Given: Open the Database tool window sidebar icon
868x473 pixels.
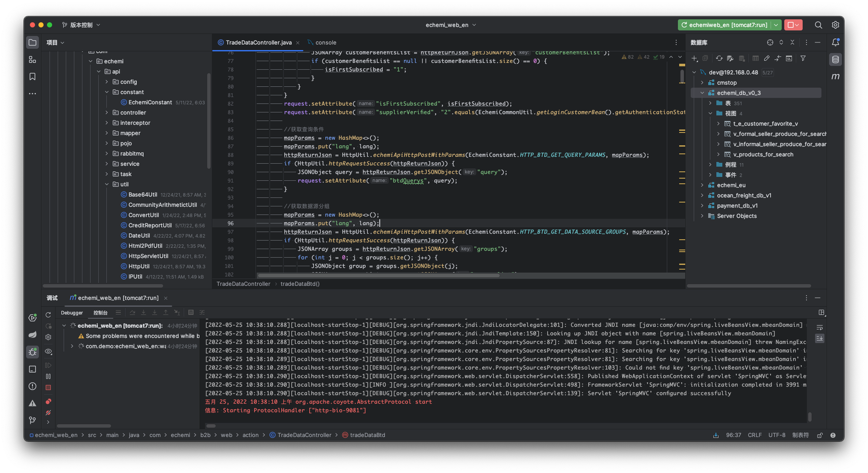Looking at the screenshot, I should 835,59.
